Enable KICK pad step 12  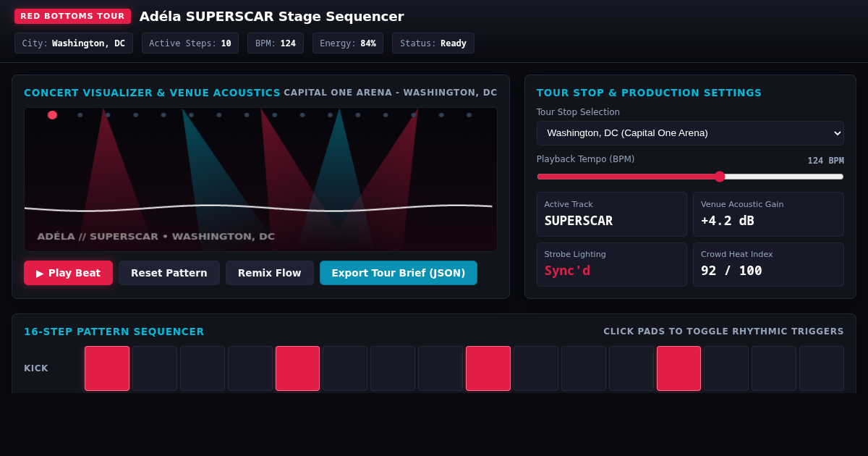tap(631, 368)
